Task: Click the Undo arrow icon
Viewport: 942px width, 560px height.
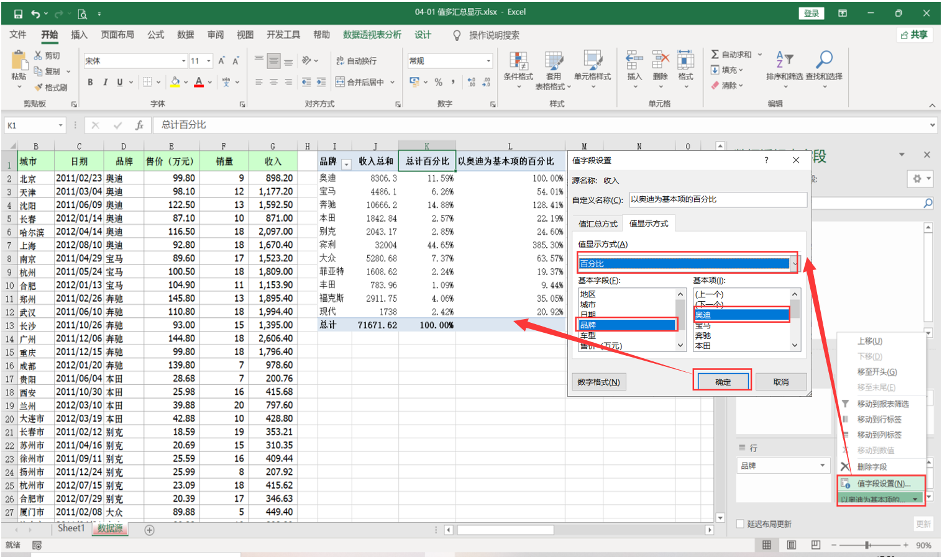Action: coord(35,14)
